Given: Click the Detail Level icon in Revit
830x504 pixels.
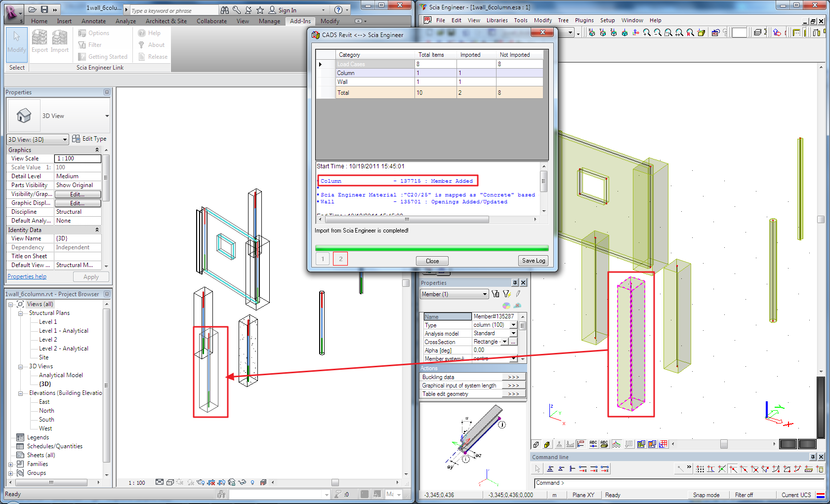Looking at the screenshot, I should (x=160, y=482).
